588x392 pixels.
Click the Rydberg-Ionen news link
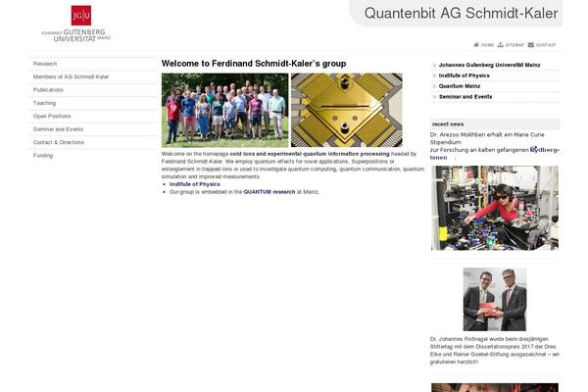click(x=545, y=150)
